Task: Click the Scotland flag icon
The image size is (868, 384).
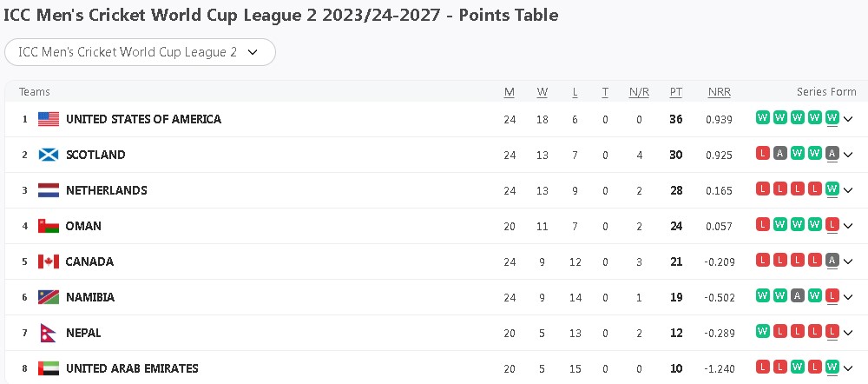Action: 49,155
